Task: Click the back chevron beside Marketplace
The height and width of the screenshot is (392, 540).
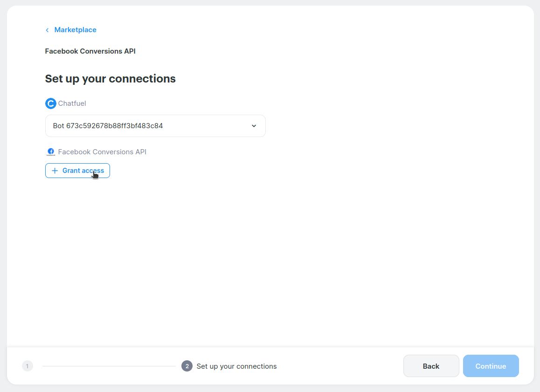Action: [47, 30]
